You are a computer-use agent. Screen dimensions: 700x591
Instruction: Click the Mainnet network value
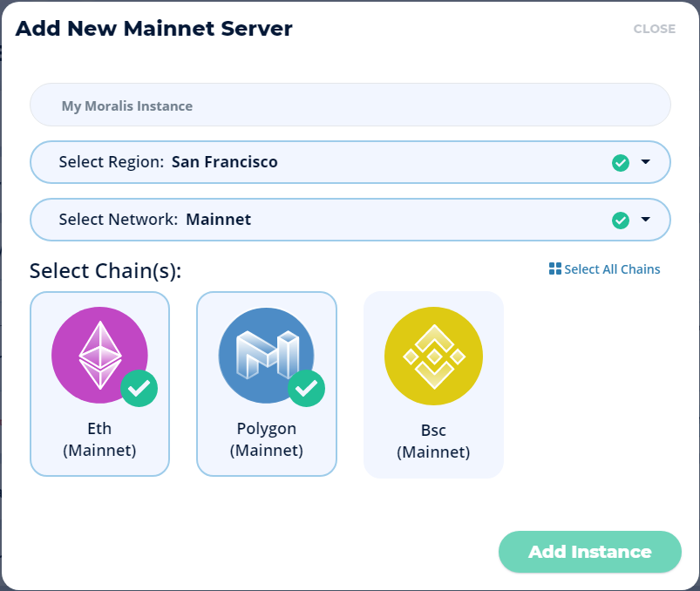click(x=218, y=220)
